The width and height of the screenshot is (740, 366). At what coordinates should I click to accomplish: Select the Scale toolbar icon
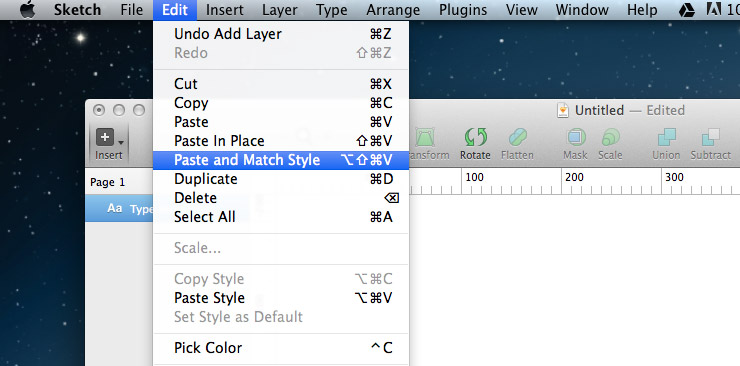click(x=610, y=137)
